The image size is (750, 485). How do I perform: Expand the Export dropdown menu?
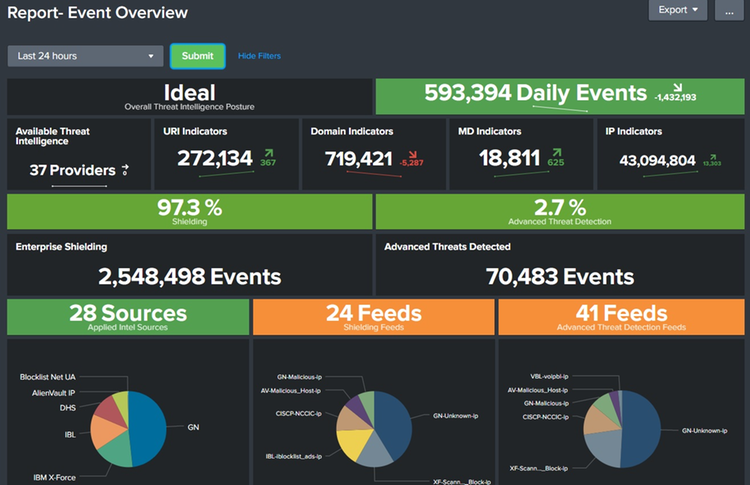(678, 10)
